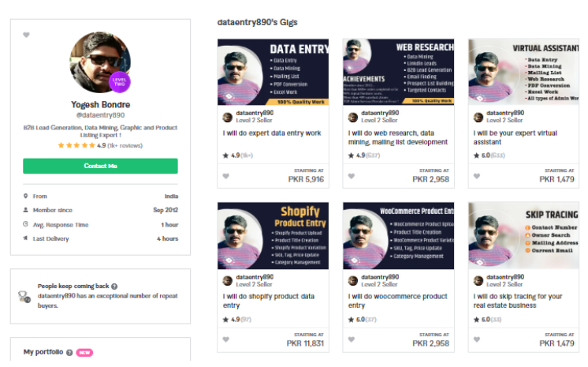Click the seller avatar on WooCommerce gig
The image size is (588, 367).
click(353, 280)
